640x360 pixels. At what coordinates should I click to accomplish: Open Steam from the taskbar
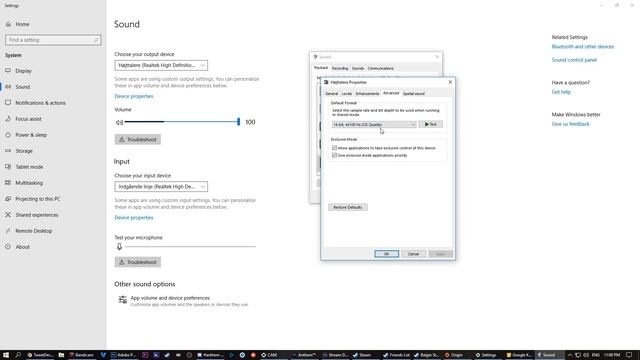coord(361,355)
